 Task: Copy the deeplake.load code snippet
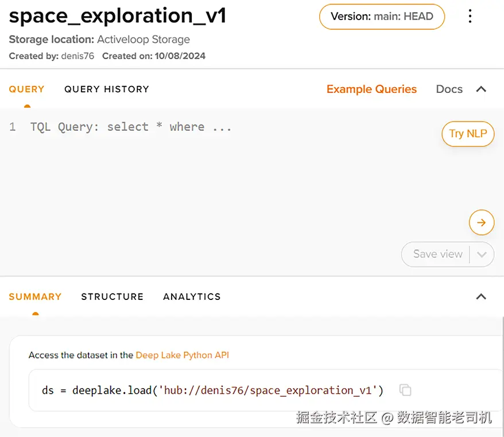pyautogui.click(x=405, y=390)
